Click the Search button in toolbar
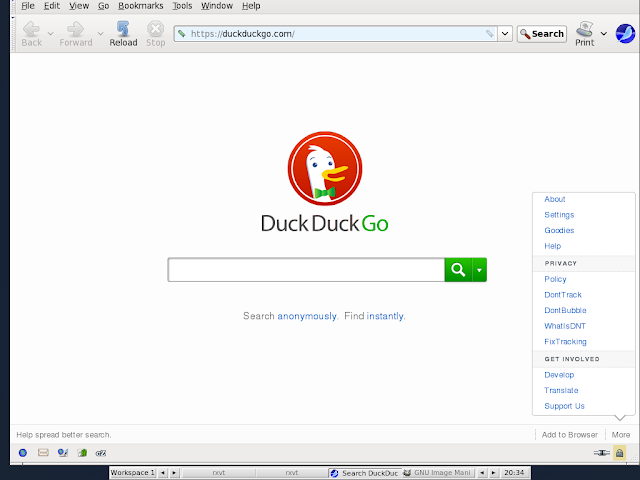The height and width of the screenshot is (480, 640). (x=542, y=34)
